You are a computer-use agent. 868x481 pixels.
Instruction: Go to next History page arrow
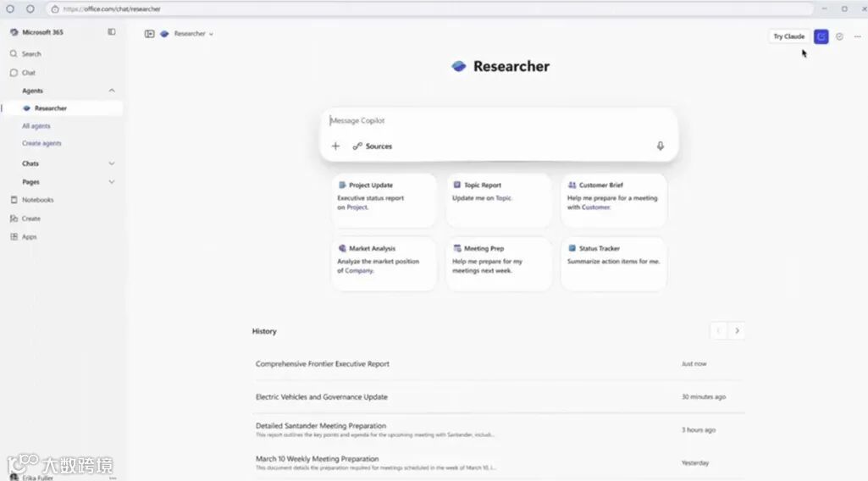point(737,331)
